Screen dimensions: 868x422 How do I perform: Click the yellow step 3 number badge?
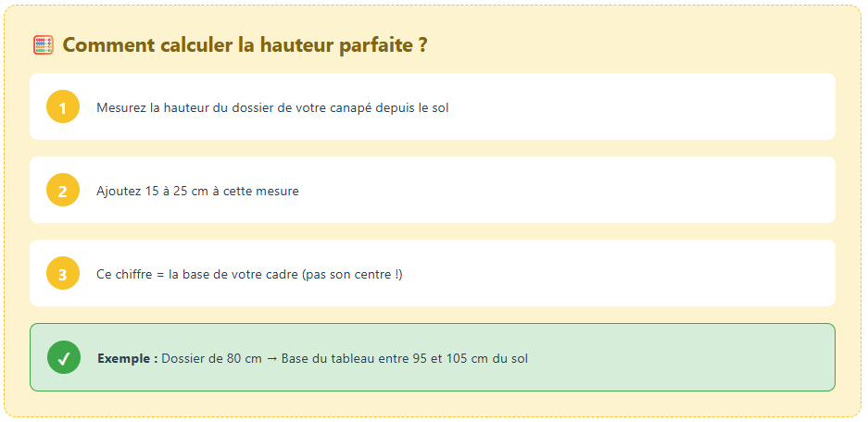(63, 274)
